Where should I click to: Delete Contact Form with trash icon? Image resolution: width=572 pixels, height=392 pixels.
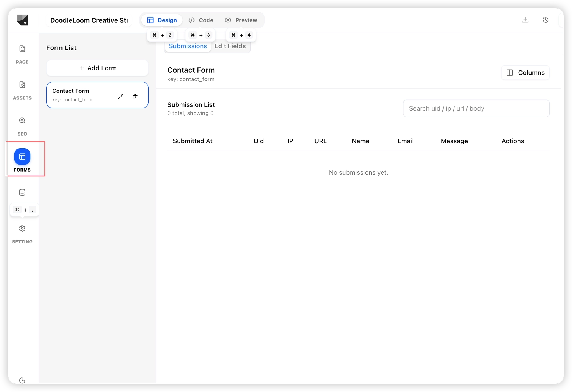[x=135, y=97]
